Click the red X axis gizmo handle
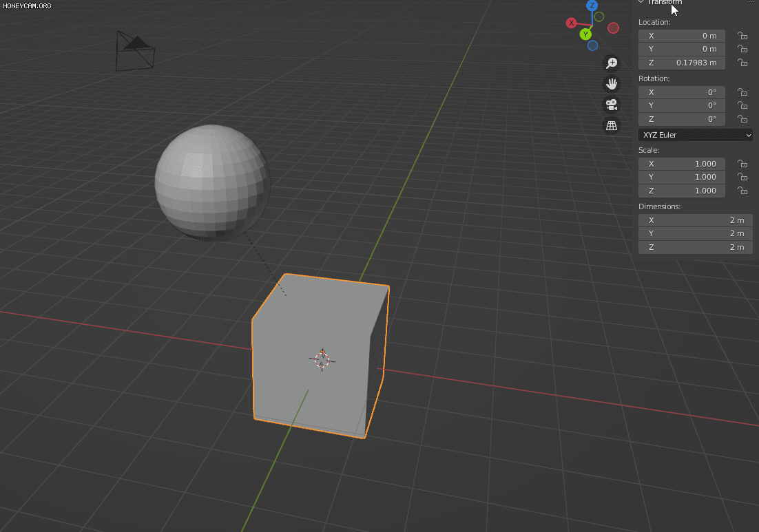This screenshot has height=532, width=759. pos(572,23)
